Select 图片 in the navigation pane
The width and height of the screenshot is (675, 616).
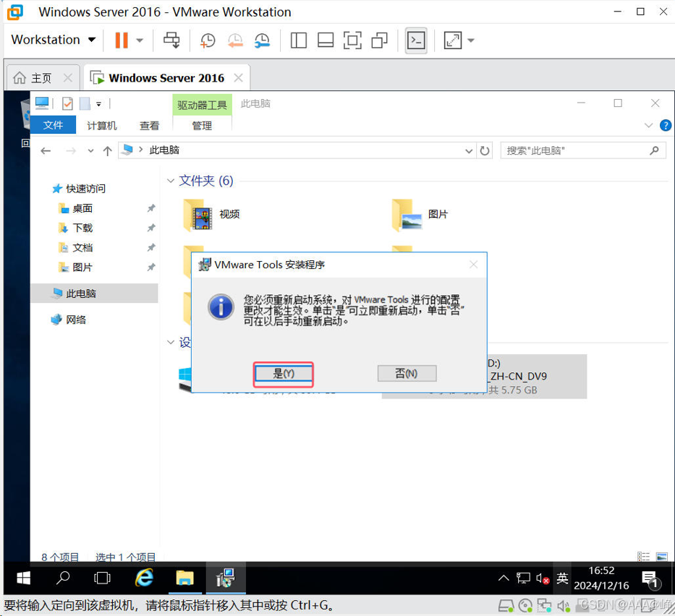[x=82, y=267]
